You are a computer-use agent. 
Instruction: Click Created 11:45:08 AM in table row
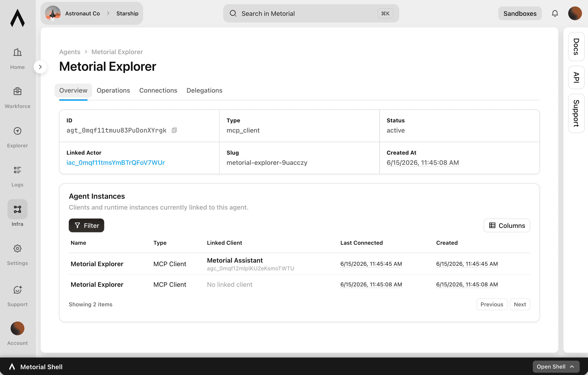coord(467,284)
